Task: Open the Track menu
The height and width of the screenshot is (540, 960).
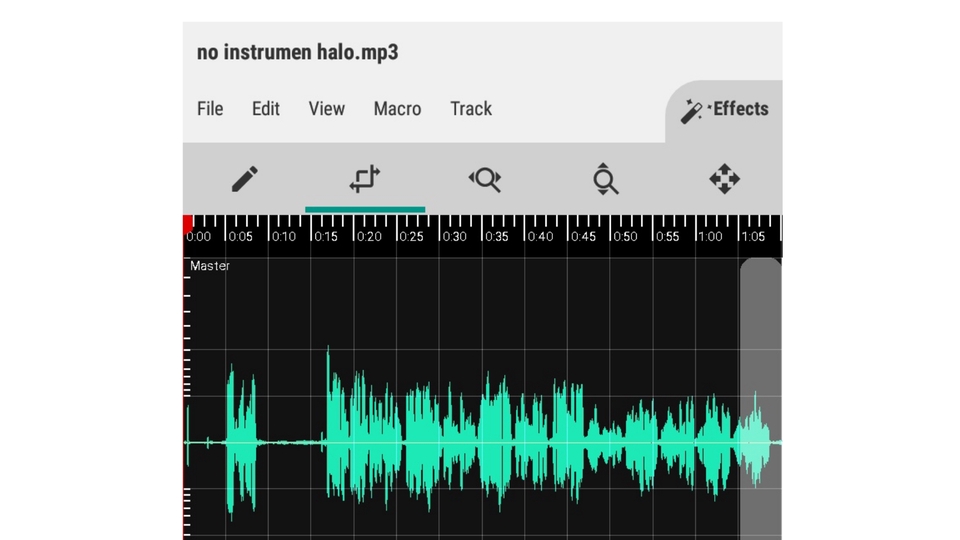Action: 471,109
